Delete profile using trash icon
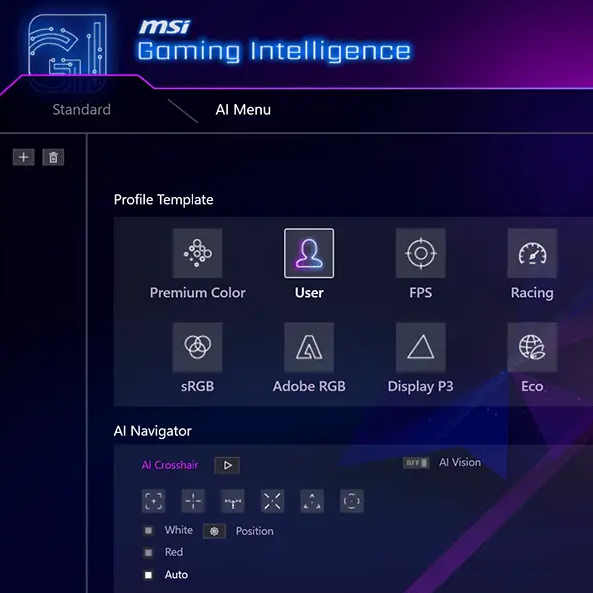593x593 pixels. click(53, 157)
